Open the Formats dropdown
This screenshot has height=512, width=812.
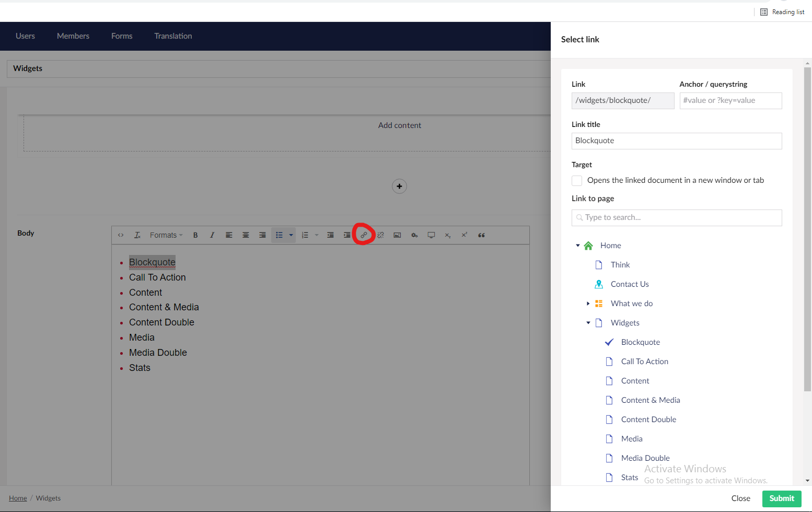(x=166, y=235)
